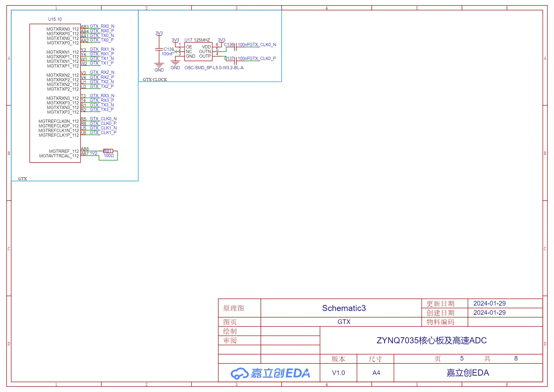Screen dimensions: 554x392
Task: Select the U17 125MHZ oscillator designator
Action: [x=197, y=40]
